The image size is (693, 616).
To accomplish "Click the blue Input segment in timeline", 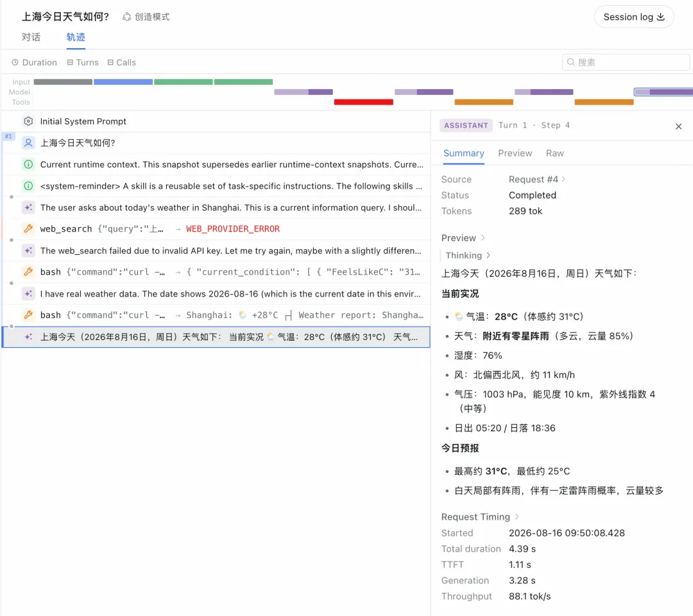I will tap(123, 81).
